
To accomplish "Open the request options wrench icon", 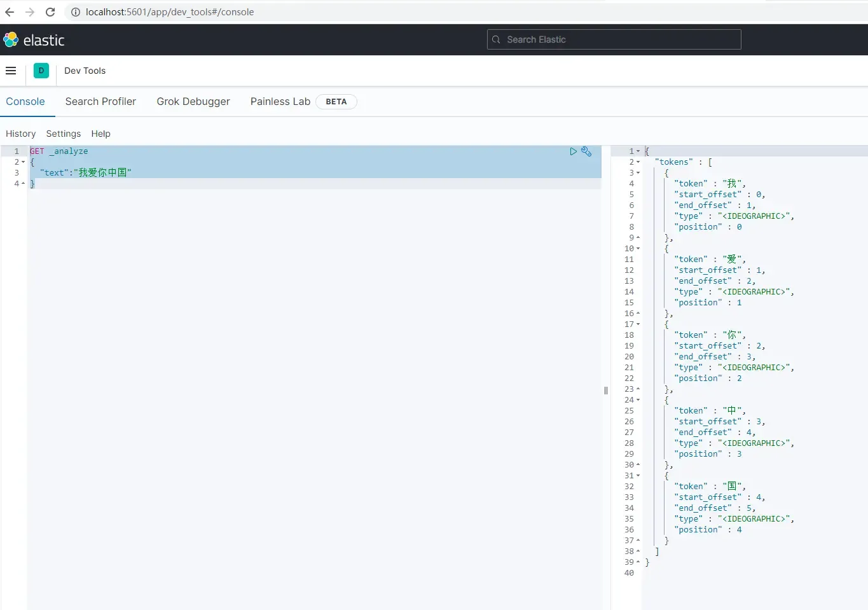I will point(586,151).
